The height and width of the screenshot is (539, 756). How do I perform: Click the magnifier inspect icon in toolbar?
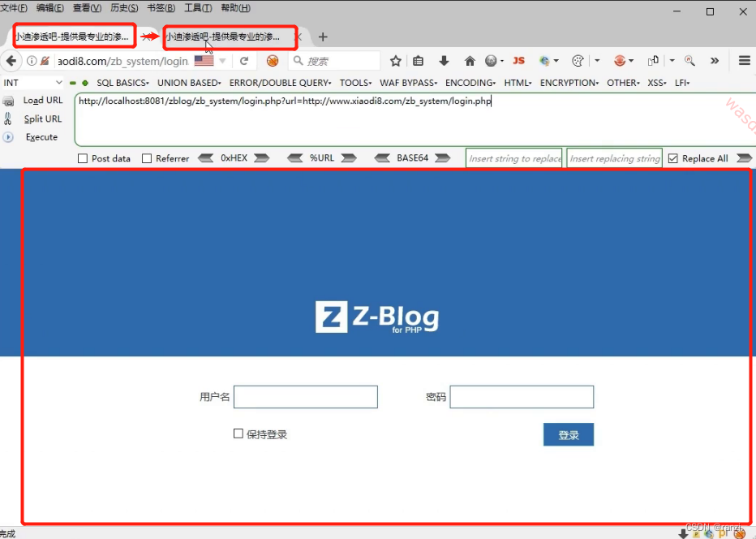[690, 61]
